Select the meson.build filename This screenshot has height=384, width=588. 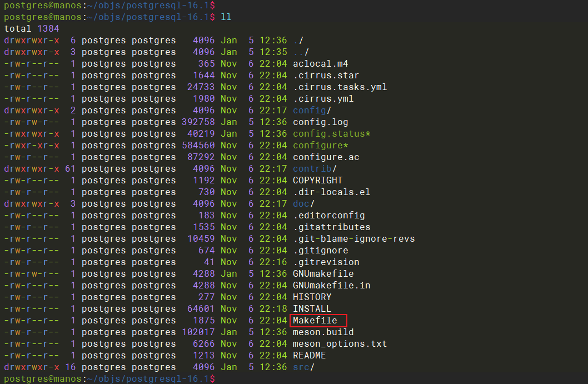[323, 332]
